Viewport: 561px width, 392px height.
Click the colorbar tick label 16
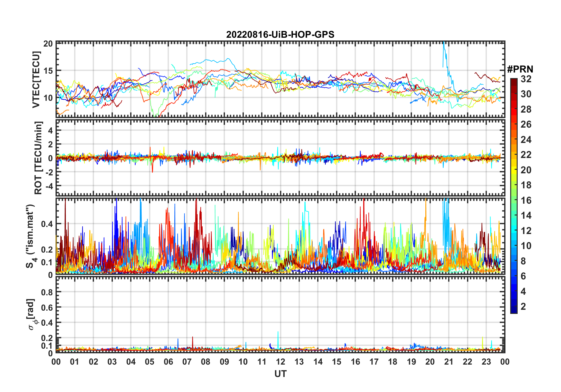coord(526,200)
